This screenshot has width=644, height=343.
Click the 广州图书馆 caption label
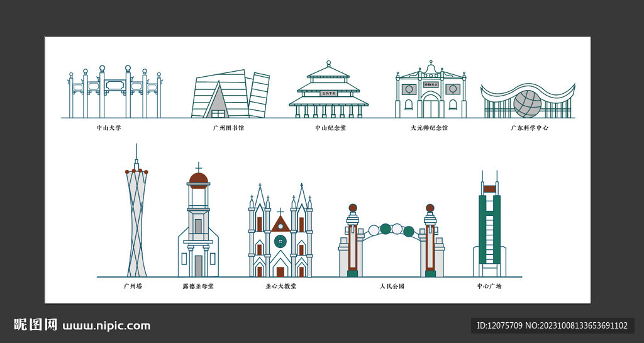(228, 128)
